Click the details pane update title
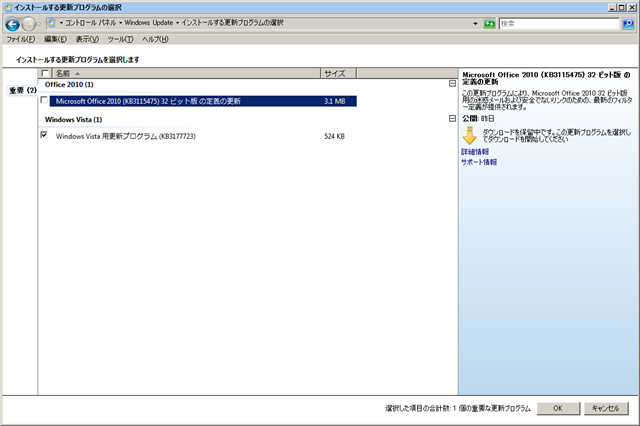This screenshot has width=640, height=426. (546, 78)
